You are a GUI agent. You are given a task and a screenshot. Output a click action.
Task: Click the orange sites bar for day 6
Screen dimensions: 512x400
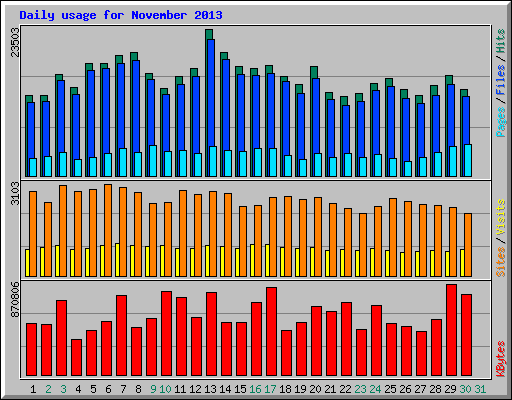coord(108,230)
